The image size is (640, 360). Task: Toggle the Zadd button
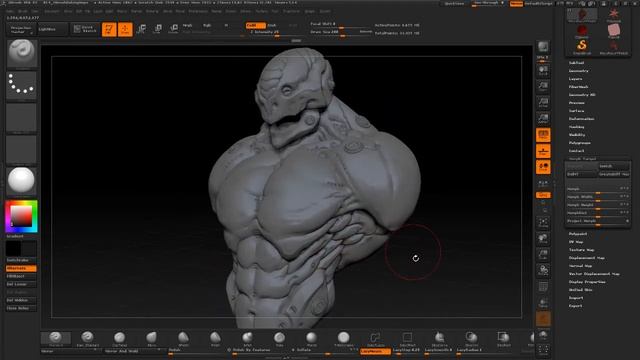click(256, 25)
